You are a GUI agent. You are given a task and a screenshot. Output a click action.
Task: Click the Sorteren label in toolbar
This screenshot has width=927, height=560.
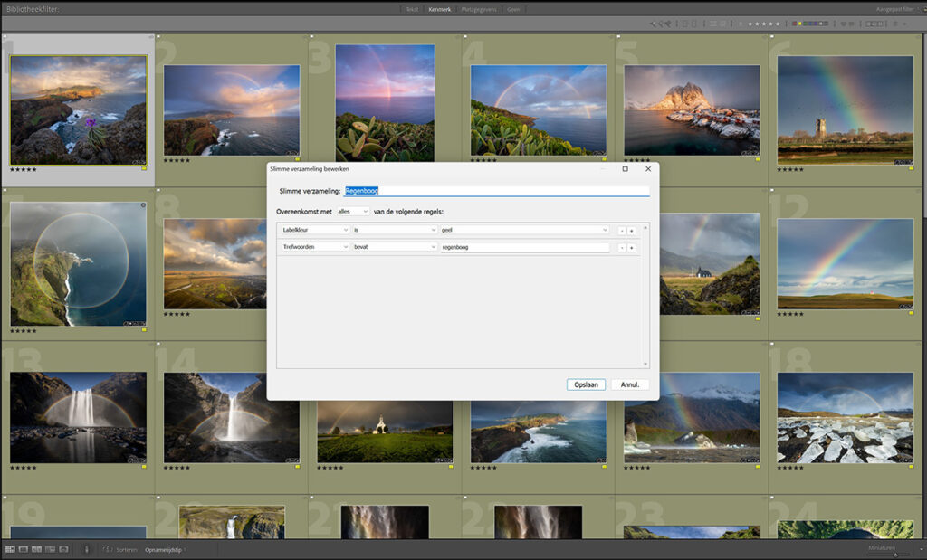click(126, 550)
